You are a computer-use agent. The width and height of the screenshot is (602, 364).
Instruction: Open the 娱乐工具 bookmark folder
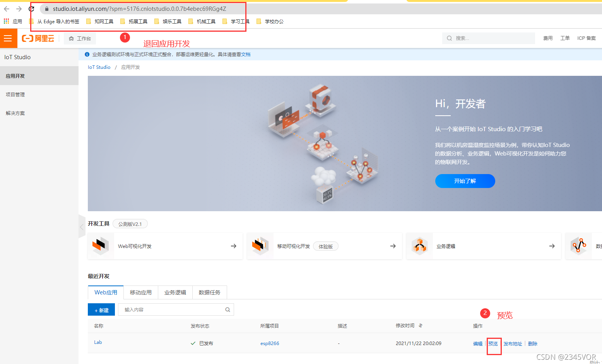coord(168,22)
